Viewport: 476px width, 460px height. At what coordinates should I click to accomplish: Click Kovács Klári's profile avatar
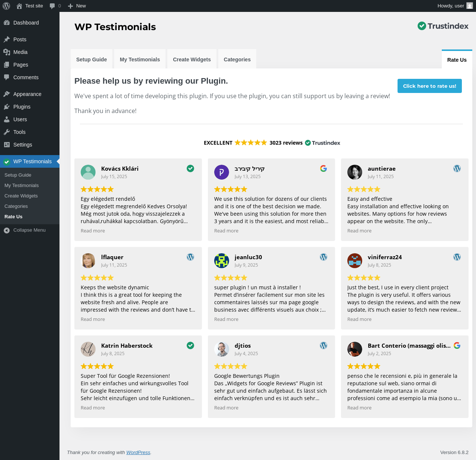[88, 172]
